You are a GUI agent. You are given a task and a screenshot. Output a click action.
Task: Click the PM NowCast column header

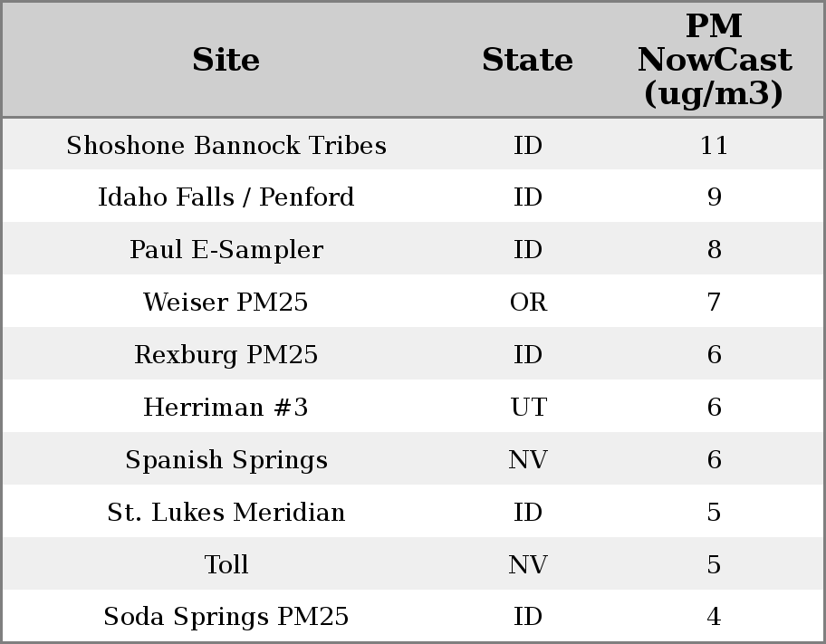coord(714,61)
